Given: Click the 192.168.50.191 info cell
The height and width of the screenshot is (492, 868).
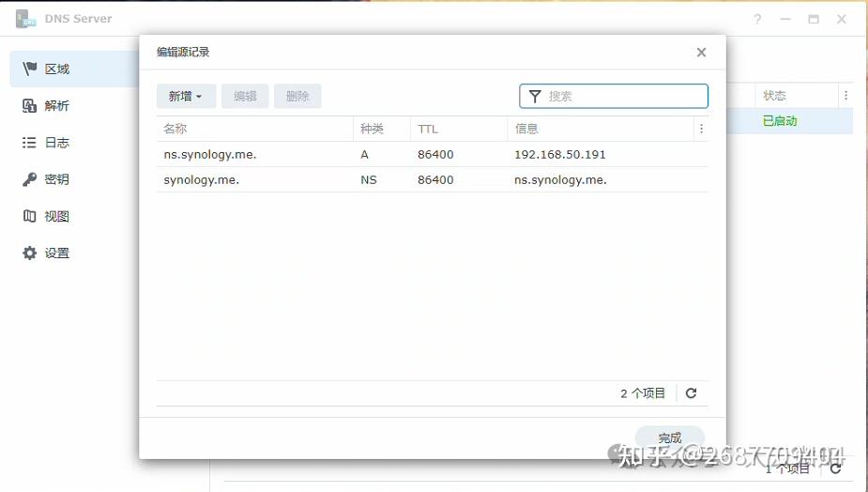Looking at the screenshot, I should (559, 154).
